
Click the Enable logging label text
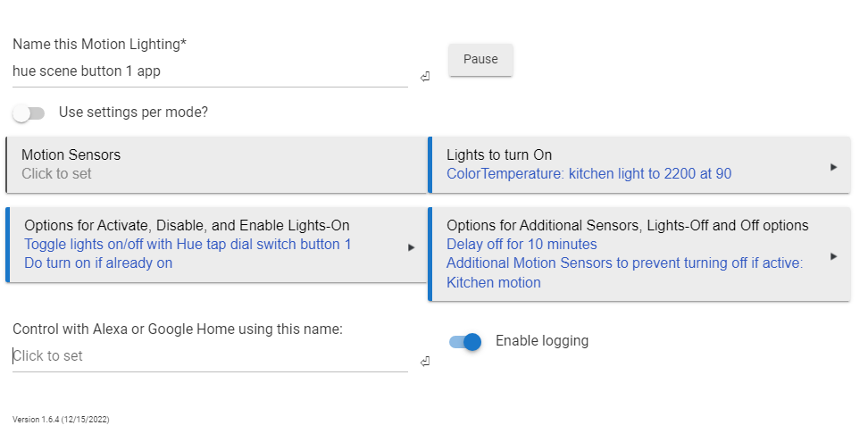point(542,341)
